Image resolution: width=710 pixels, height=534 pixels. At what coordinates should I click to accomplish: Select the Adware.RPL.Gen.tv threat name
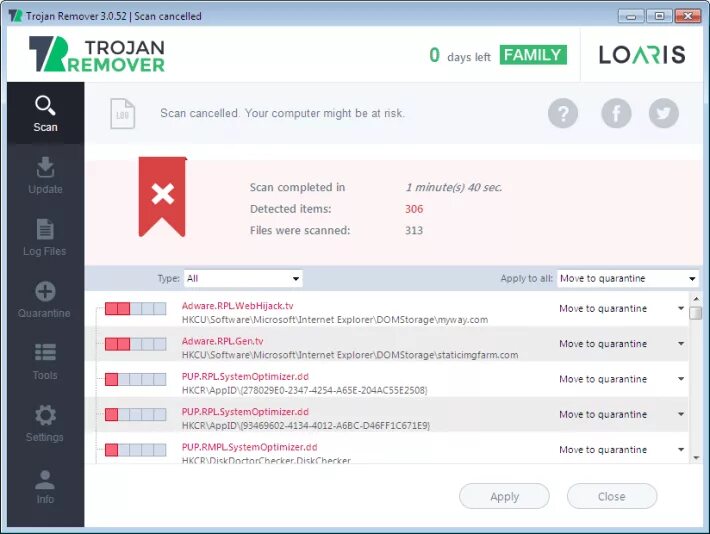pos(222,341)
